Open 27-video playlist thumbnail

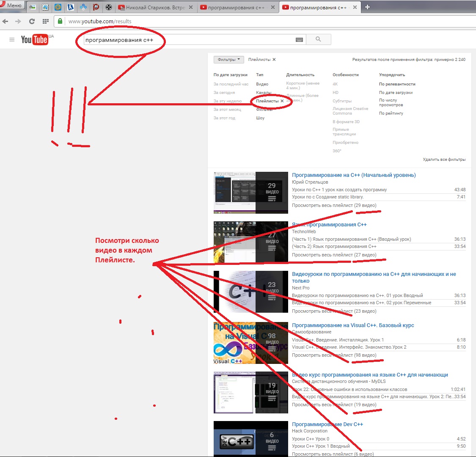251,242
